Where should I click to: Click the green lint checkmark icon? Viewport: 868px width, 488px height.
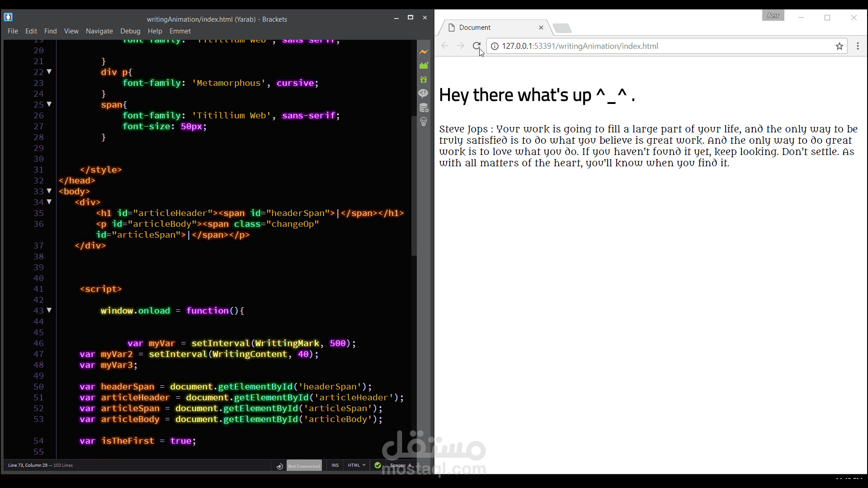point(377,465)
